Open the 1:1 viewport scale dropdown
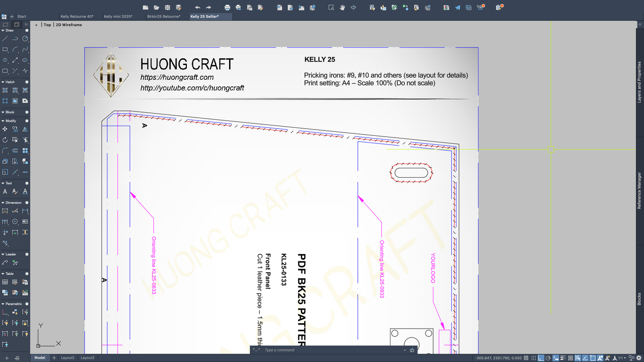The image size is (644, 362). pos(622,358)
